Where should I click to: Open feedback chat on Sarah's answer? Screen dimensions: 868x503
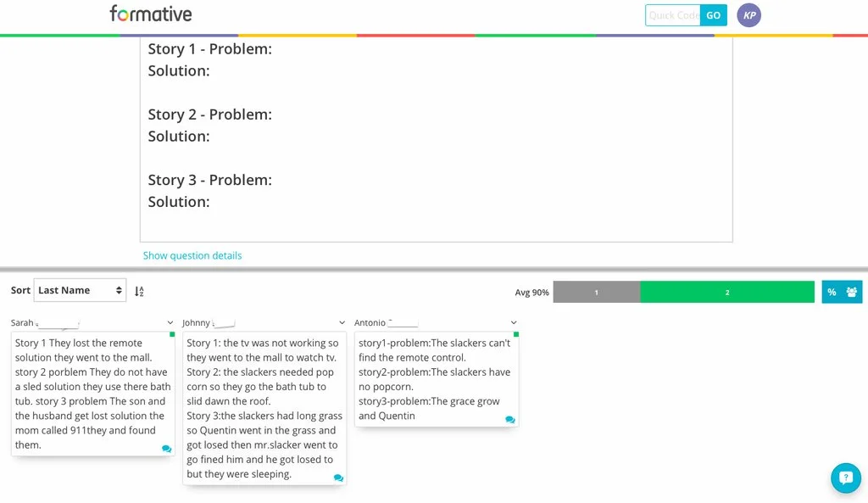[167, 449]
